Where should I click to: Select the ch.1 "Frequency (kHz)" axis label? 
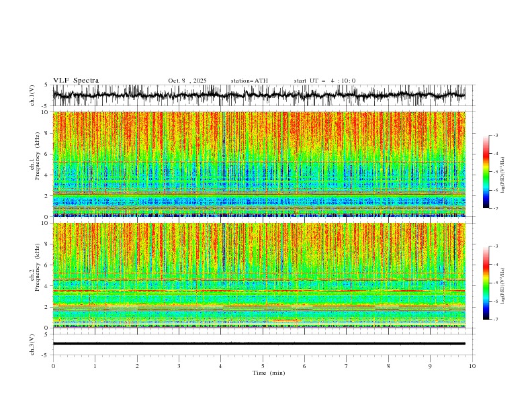pos(38,156)
